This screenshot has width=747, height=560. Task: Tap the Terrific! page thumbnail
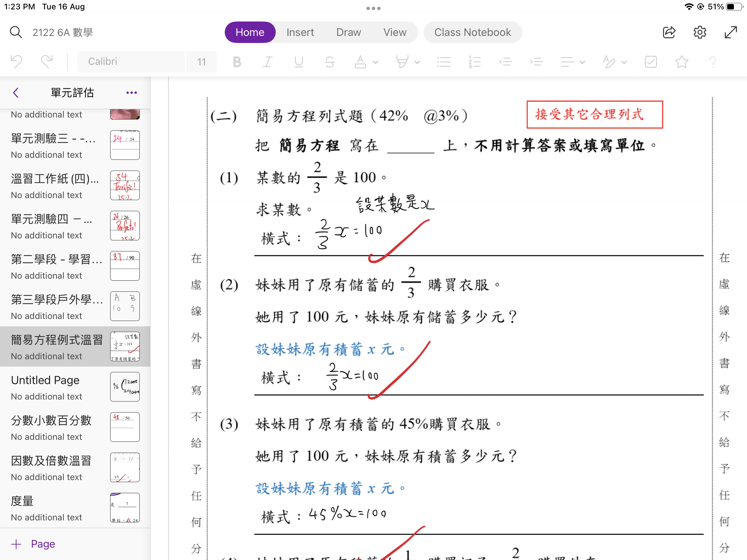pos(125,185)
